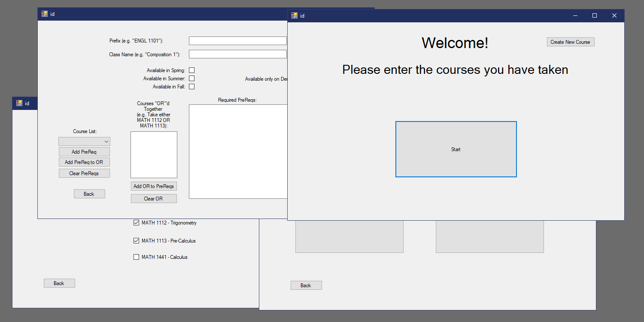The height and width of the screenshot is (322, 644).
Task: Click Back in the bottom-right background window
Action: 306,286
